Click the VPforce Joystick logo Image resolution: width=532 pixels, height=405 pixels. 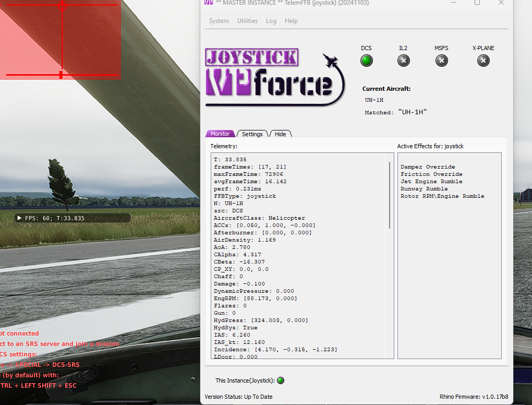275,77
